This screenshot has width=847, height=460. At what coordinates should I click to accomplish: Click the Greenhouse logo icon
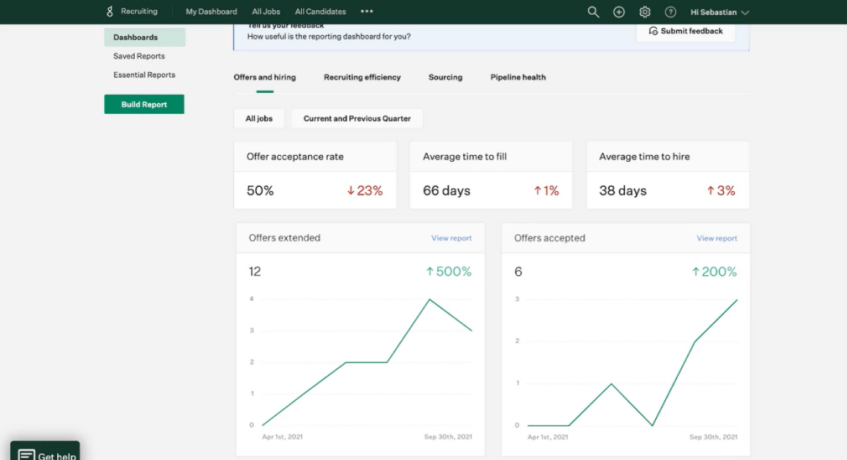(x=109, y=11)
